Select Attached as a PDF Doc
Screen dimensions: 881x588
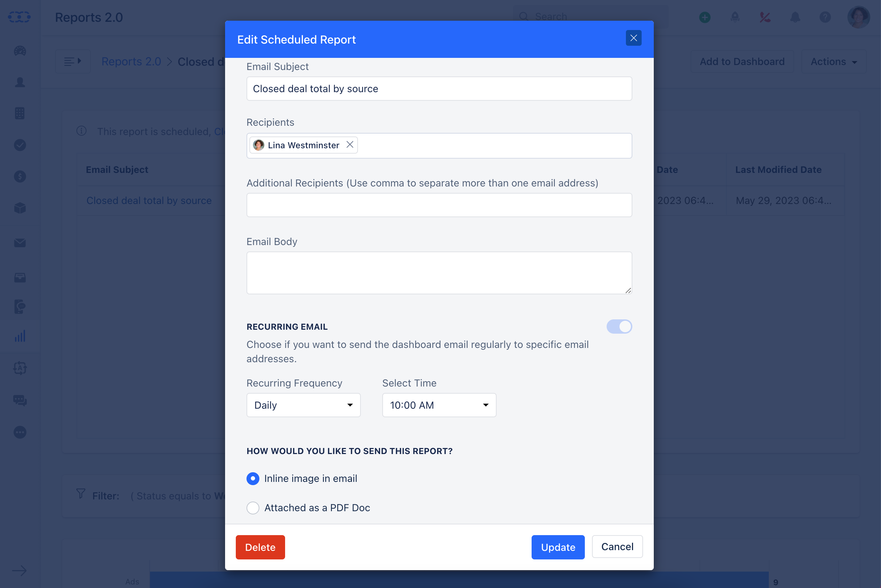click(253, 508)
